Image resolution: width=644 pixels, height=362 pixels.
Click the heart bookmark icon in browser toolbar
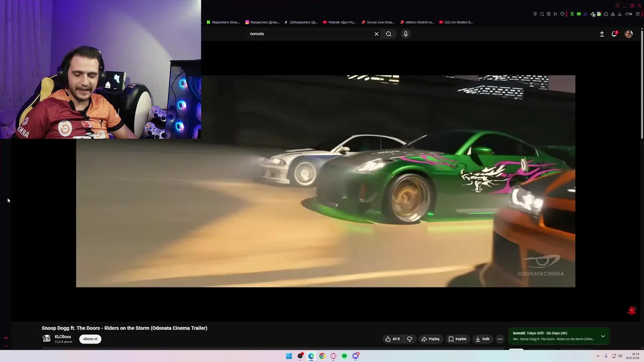point(562,14)
